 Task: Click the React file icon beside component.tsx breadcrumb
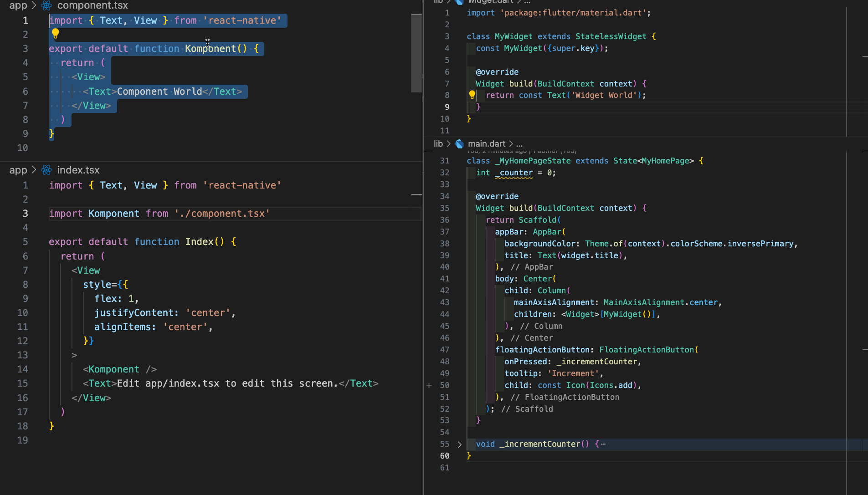[x=46, y=5]
